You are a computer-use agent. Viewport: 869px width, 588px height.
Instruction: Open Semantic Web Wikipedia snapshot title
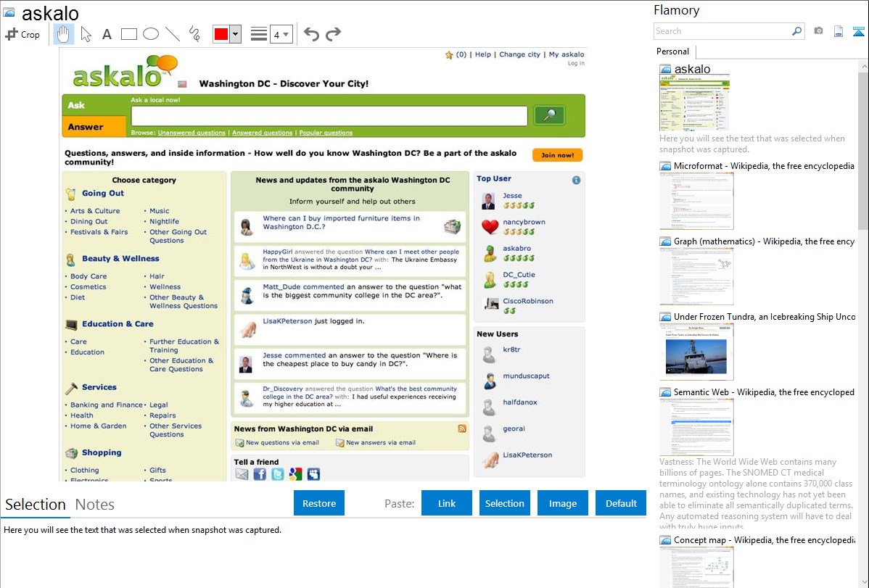pyautogui.click(x=764, y=392)
